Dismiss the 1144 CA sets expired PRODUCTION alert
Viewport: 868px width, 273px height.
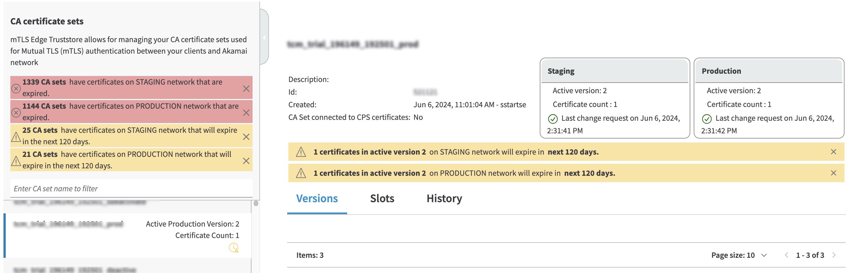tap(246, 113)
